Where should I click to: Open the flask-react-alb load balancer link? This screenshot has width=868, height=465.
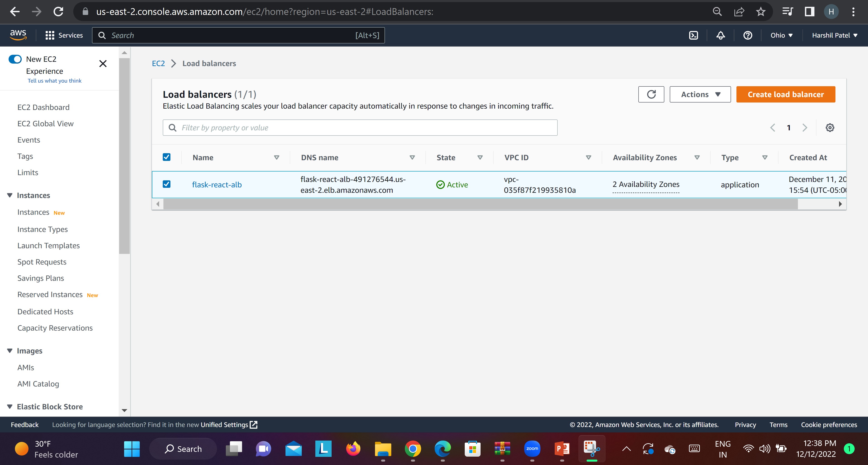click(217, 185)
